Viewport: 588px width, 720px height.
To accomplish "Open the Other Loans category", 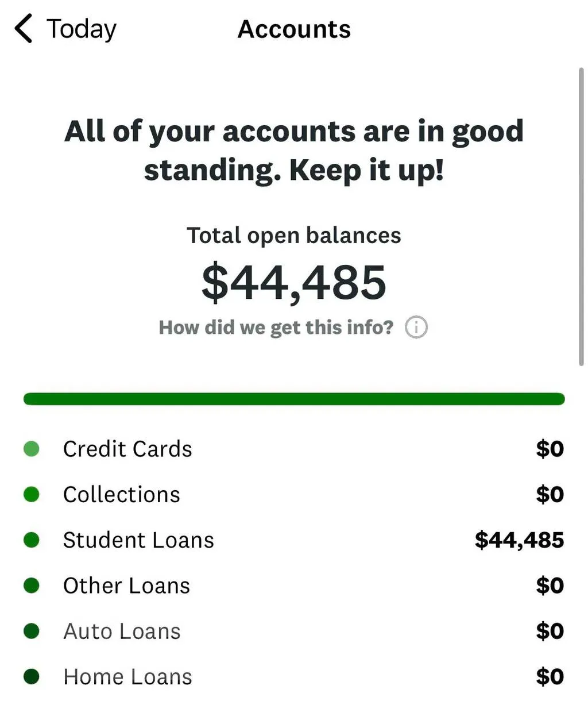I will (126, 586).
